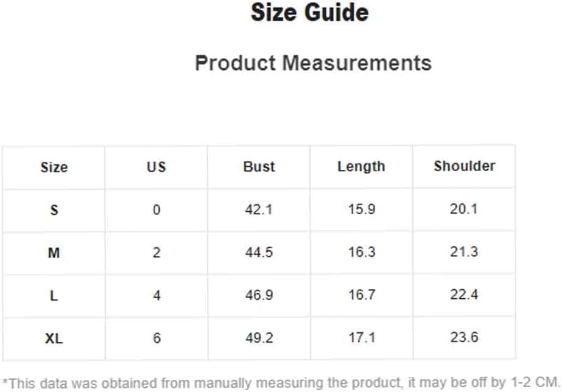This screenshot has height=392, width=562.
Task: Click the 16.3 length value cell
Action: (362, 252)
